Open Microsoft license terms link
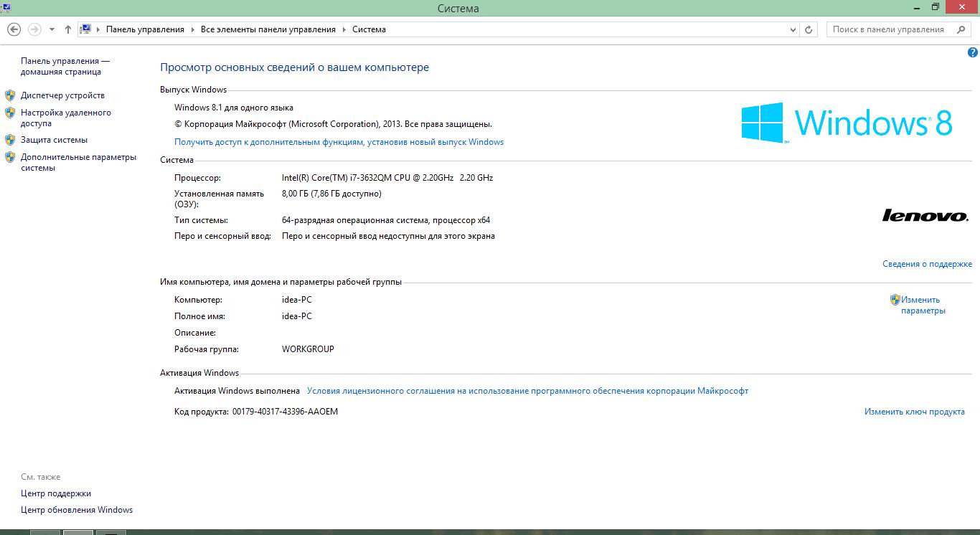 click(527, 391)
